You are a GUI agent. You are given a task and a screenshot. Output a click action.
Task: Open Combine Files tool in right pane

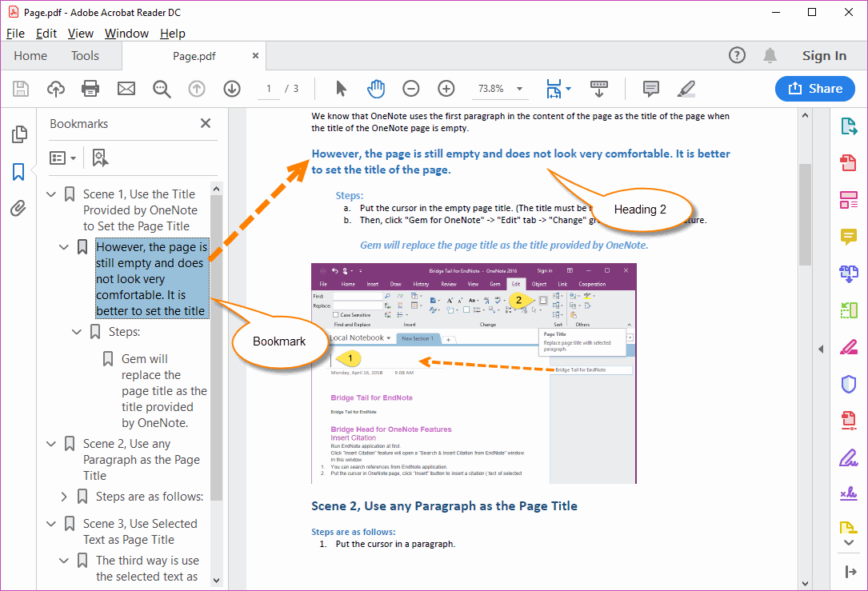coord(849,274)
